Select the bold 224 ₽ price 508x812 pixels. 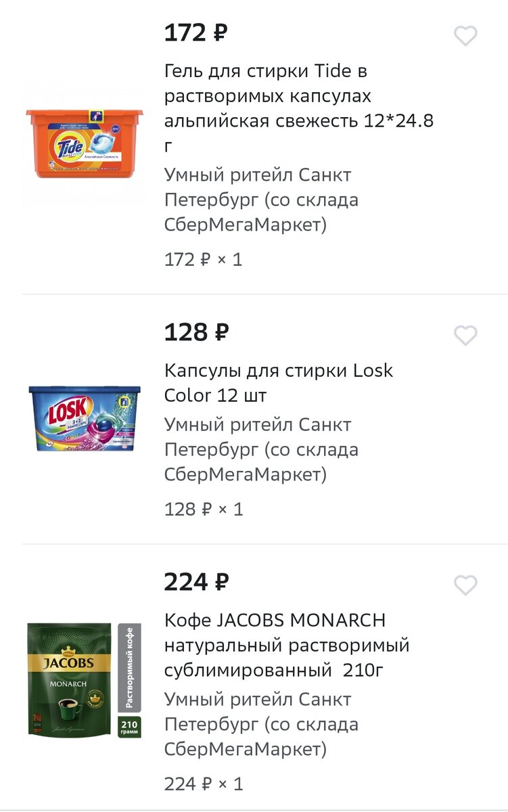point(197,581)
